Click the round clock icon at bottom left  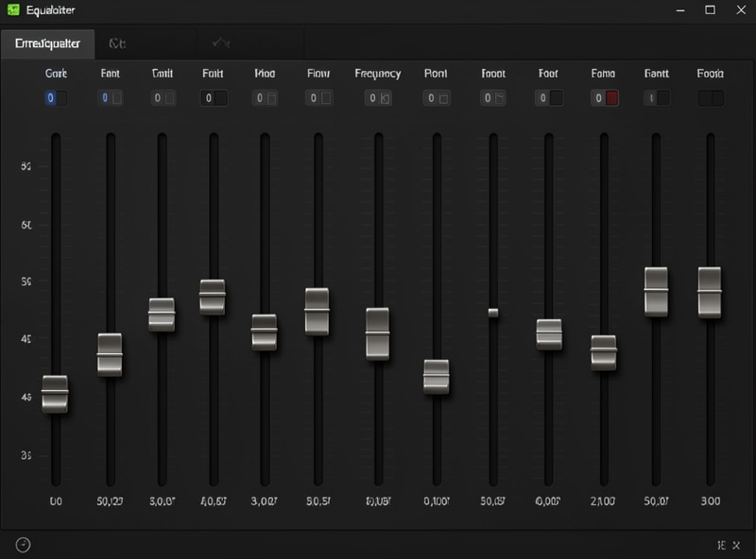(23, 545)
